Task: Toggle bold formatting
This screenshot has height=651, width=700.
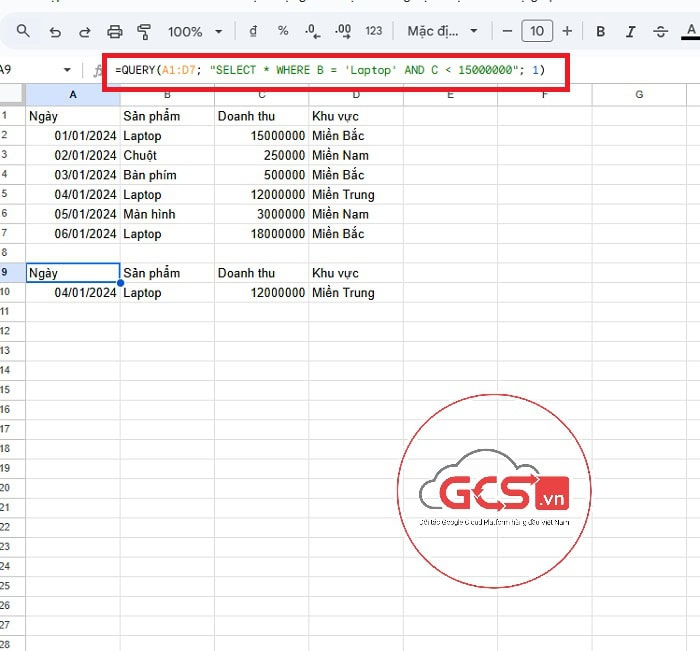Action: click(x=601, y=32)
